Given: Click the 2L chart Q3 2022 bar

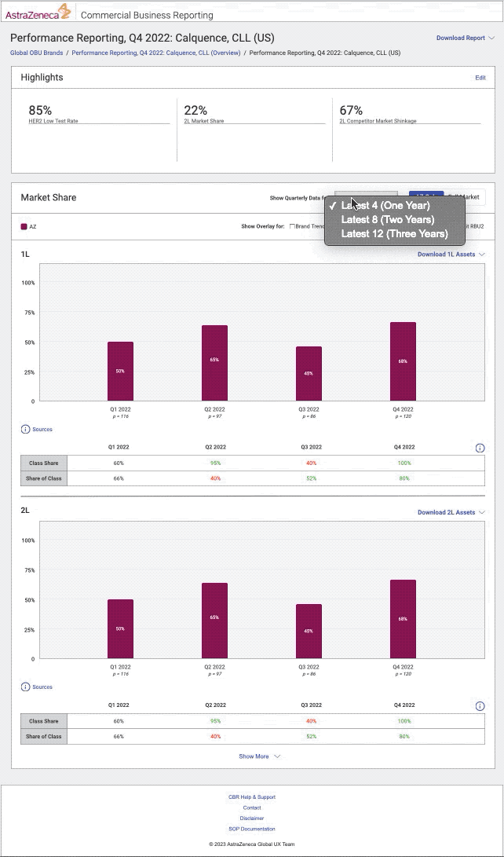Looking at the screenshot, I should click(309, 632).
